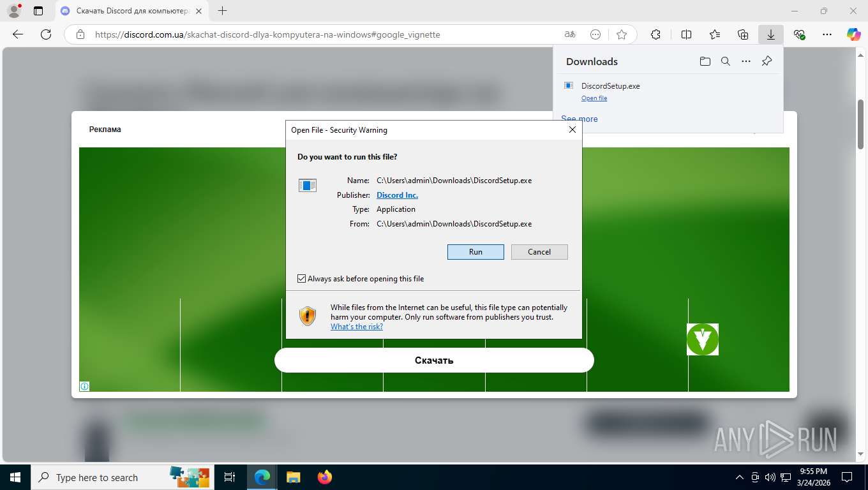Close the Security Warning dialog
The height and width of the screenshot is (490, 868).
point(572,130)
